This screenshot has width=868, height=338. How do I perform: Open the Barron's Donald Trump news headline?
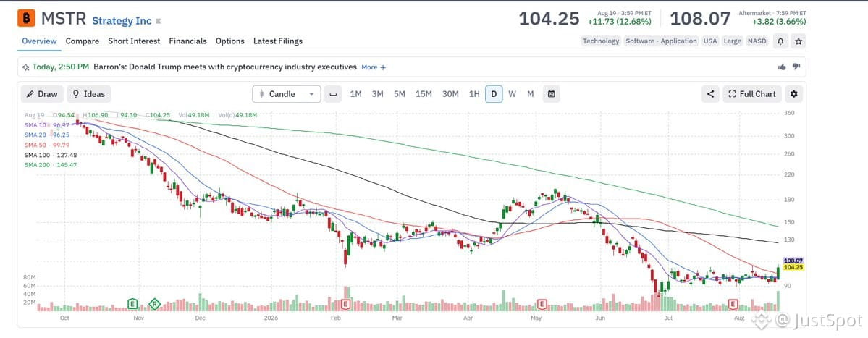tap(225, 67)
